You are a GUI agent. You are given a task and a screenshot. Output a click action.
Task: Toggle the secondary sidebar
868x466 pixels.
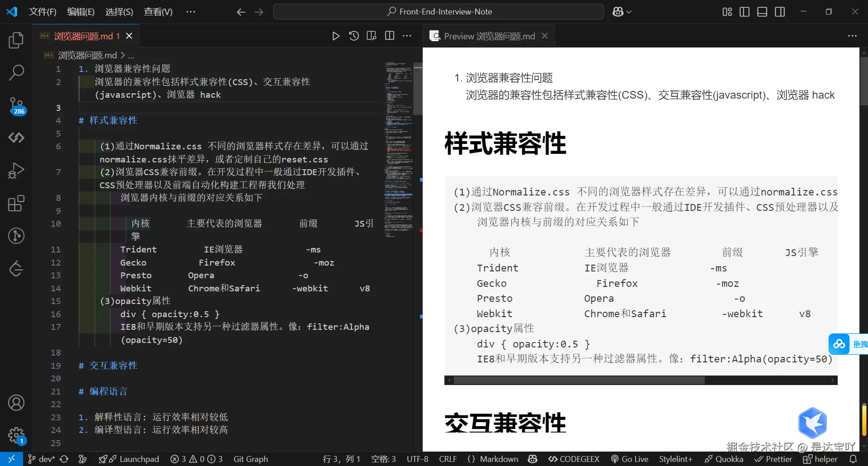pos(780,12)
